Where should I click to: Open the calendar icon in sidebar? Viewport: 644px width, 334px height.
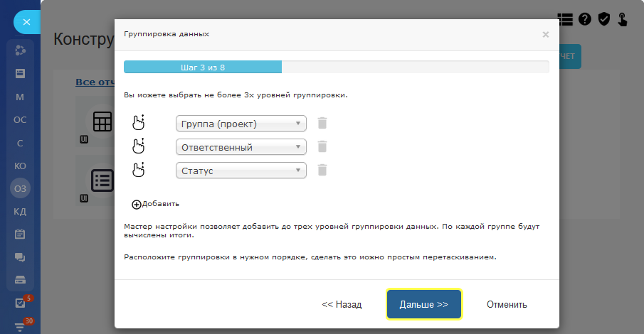20,234
